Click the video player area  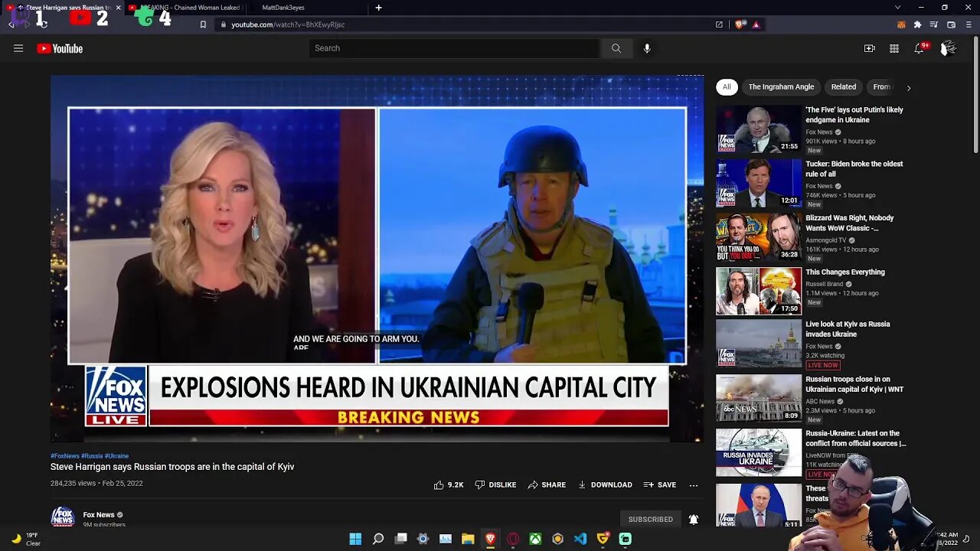tap(377, 259)
